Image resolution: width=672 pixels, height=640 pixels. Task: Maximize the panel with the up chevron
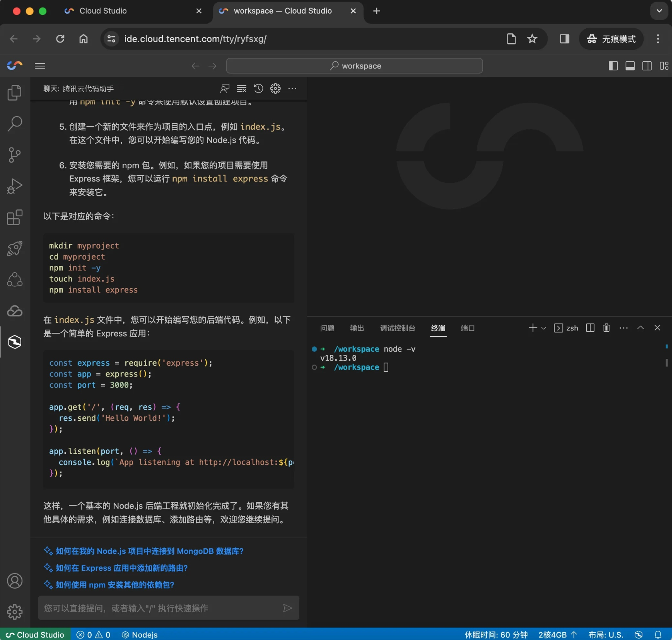640,328
